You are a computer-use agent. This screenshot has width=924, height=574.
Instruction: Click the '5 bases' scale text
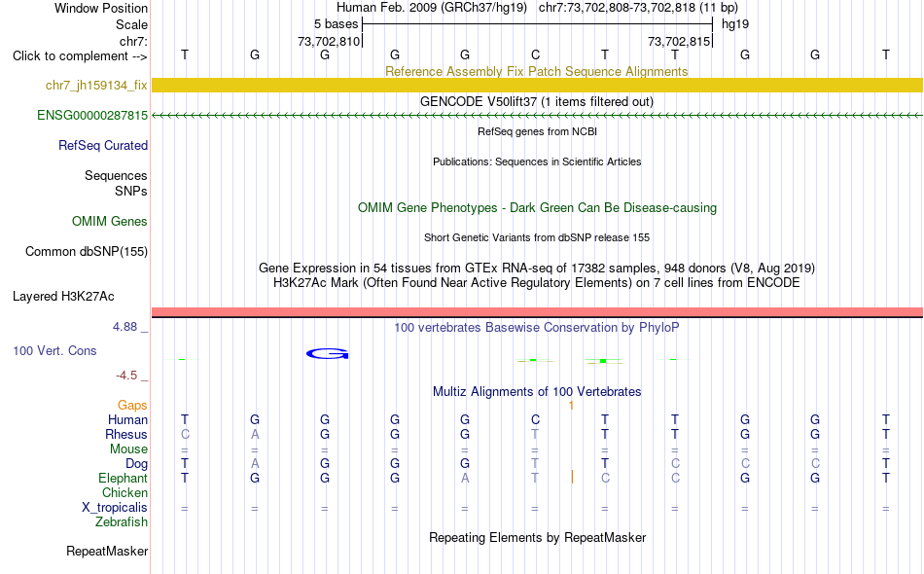click(336, 24)
